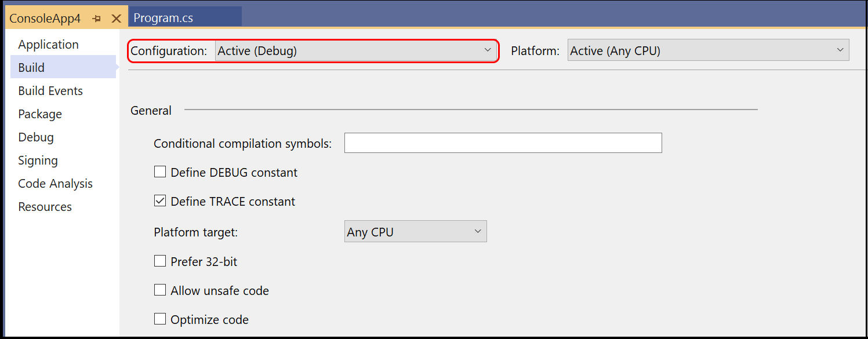Image resolution: width=868 pixels, height=339 pixels.
Task: Click the Configuration label
Action: point(169,51)
